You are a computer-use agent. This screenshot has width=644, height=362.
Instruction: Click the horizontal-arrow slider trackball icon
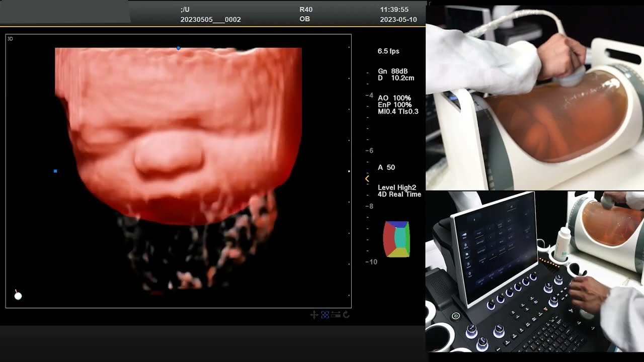[x=336, y=315]
